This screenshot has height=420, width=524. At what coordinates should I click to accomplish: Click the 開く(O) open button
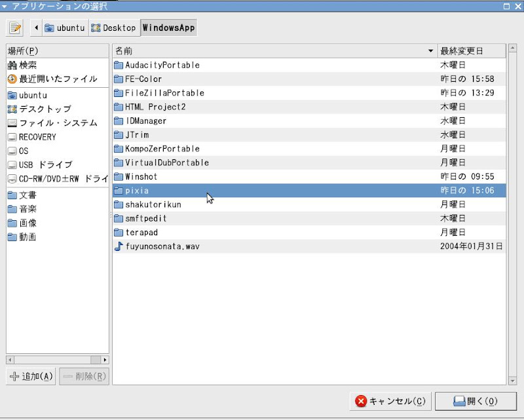tap(476, 401)
